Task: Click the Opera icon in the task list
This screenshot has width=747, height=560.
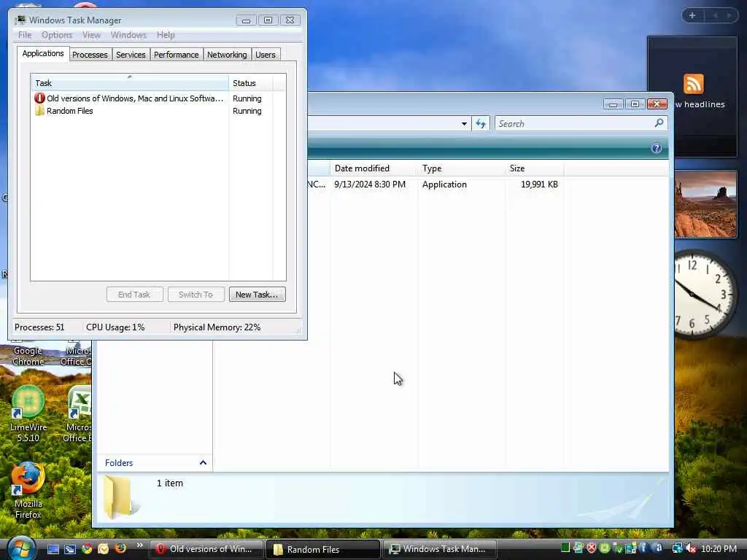Action: [x=39, y=98]
